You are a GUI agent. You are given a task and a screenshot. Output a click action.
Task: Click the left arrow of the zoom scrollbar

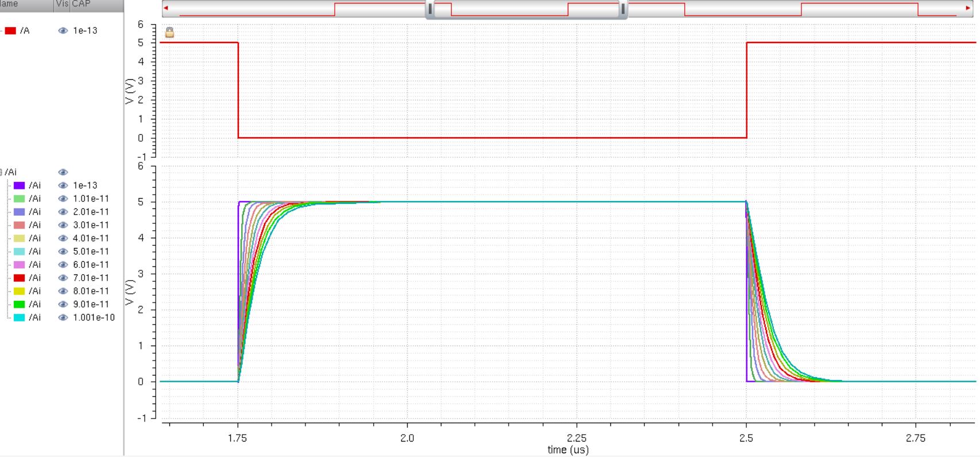click(x=166, y=8)
